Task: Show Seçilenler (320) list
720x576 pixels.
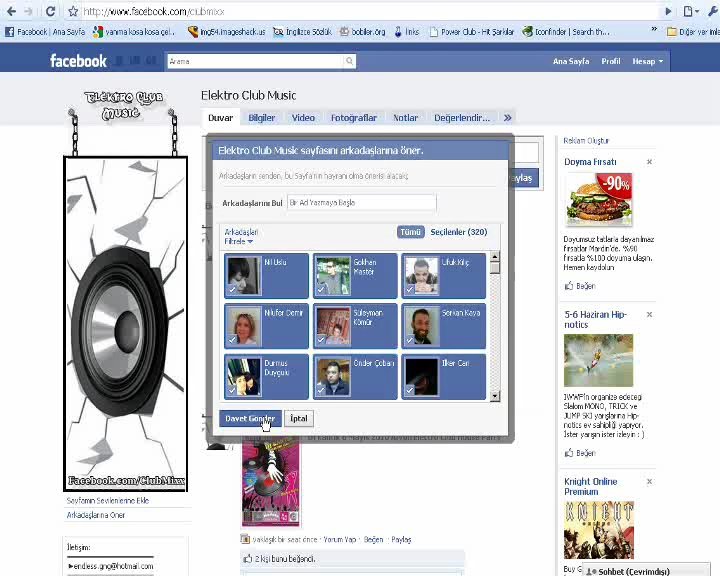Action: click(x=459, y=232)
